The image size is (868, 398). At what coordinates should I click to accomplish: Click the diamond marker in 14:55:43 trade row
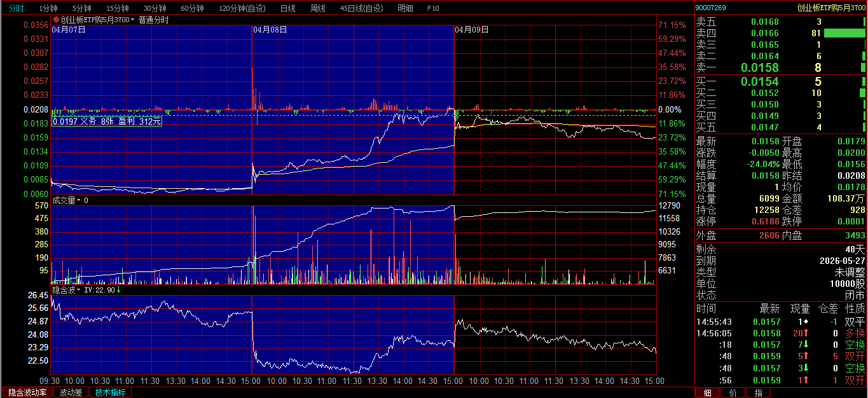(x=806, y=322)
